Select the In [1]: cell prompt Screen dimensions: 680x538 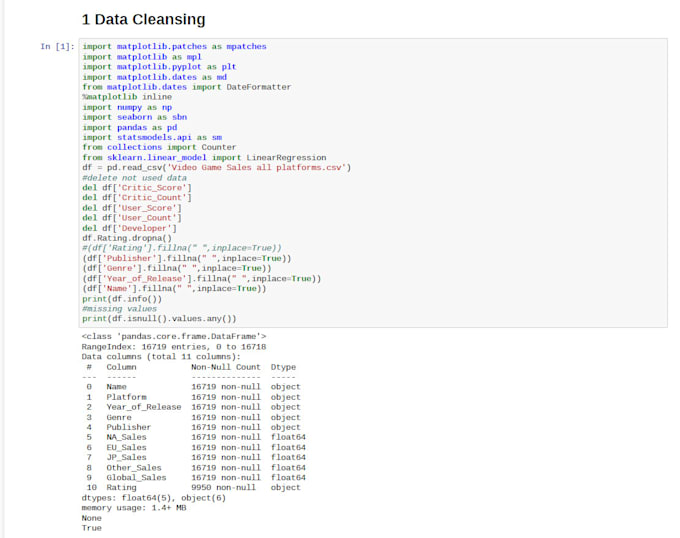pyautogui.click(x=57, y=47)
